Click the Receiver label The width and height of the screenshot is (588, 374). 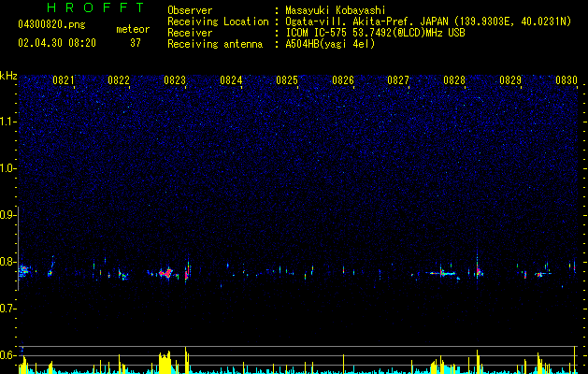190,33
